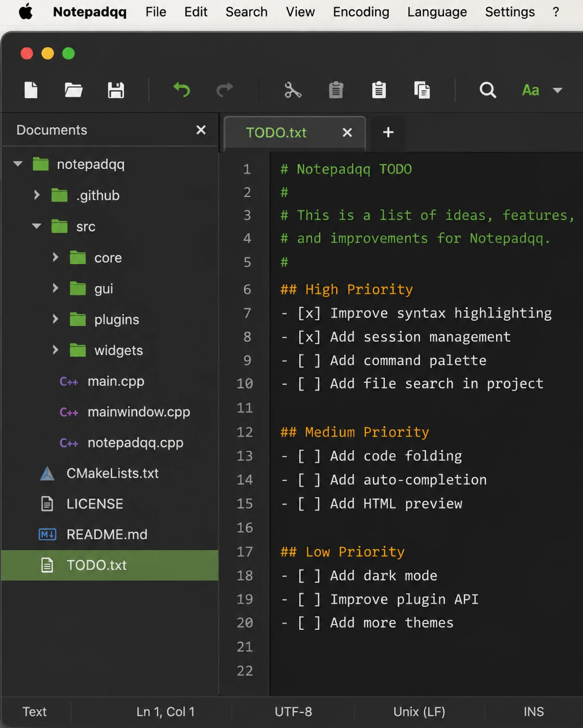
Task: Collapse the notepadqq root folder
Action: tap(18, 164)
